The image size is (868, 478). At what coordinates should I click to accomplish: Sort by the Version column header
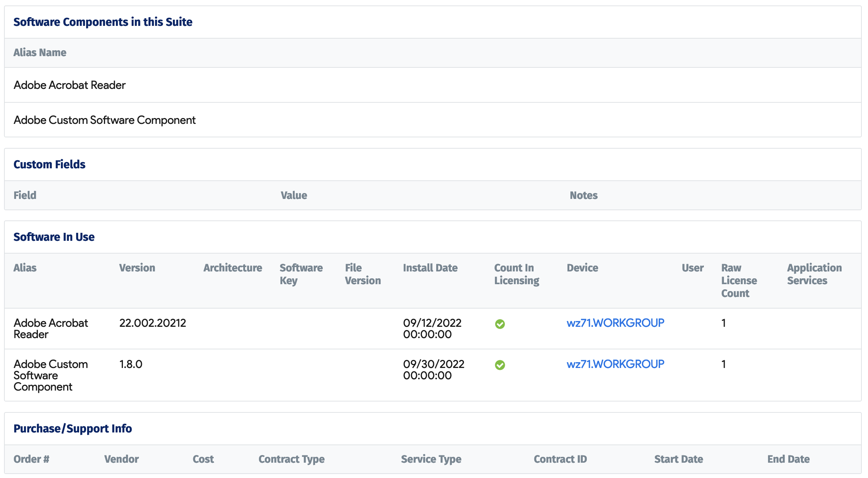137,268
